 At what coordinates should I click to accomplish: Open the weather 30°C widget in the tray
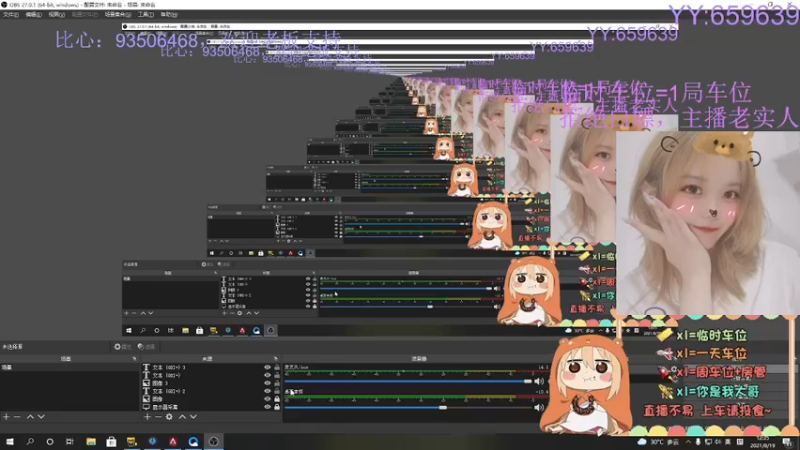click(x=658, y=442)
